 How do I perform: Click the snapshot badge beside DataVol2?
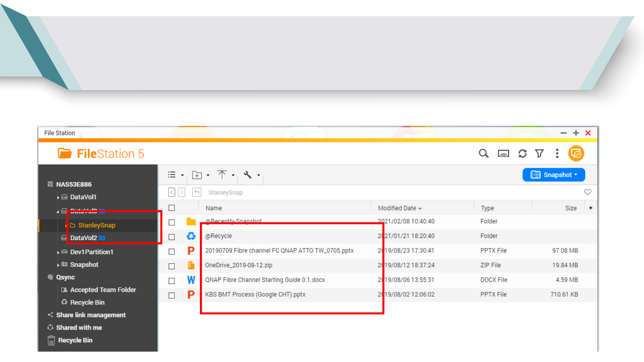tap(102, 238)
